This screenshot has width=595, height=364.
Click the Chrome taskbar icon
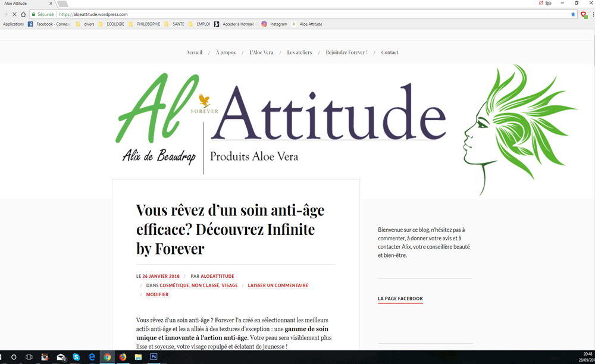coord(107,357)
